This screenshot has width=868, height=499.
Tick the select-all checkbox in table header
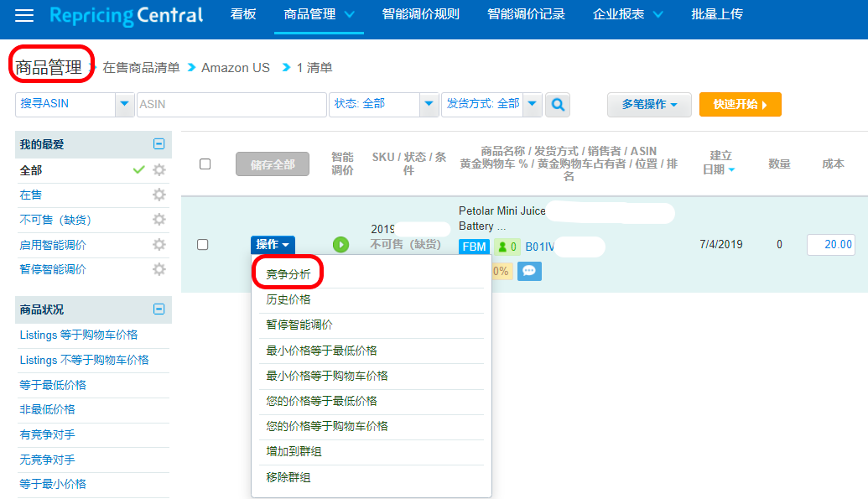pyautogui.click(x=205, y=164)
